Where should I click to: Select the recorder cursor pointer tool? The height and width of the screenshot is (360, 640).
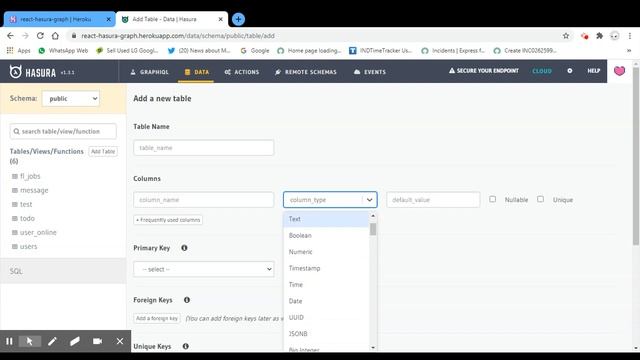click(x=30, y=341)
